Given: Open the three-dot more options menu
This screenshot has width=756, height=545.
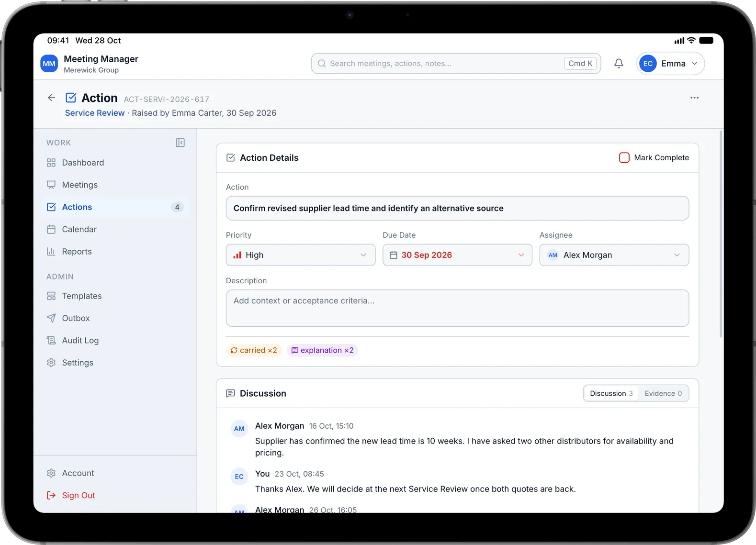Looking at the screenshot, I should pyautogui.click(x=694, y=98).
